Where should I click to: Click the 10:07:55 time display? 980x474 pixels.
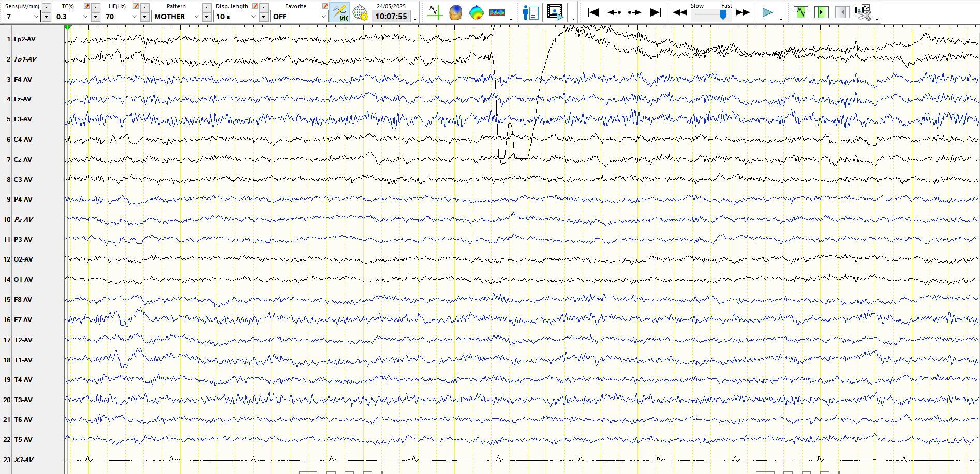tap(391, 17)
